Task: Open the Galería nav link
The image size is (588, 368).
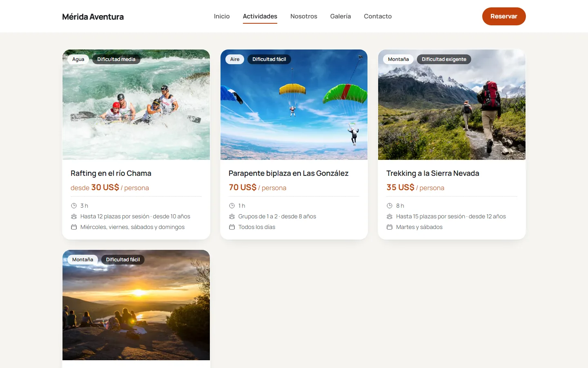Action: [x=341, y=16]
